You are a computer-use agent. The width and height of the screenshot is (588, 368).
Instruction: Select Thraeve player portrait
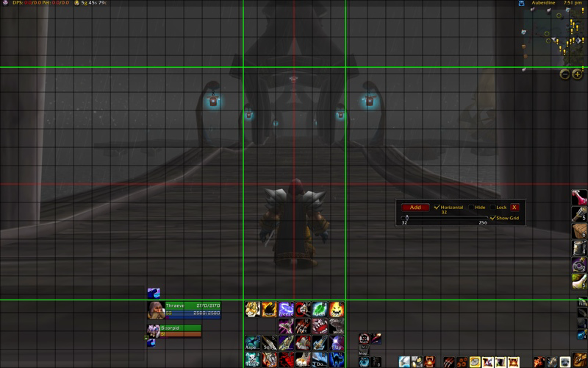point(156,311)
